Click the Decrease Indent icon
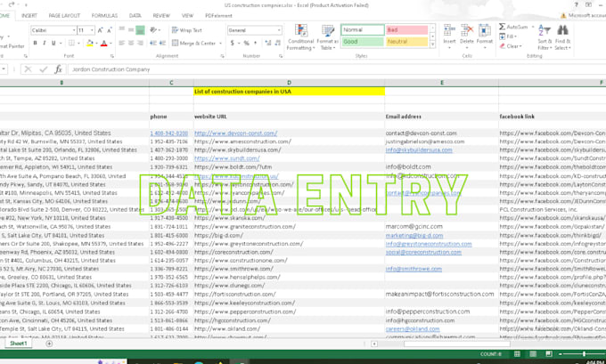 tap(153, 43)
